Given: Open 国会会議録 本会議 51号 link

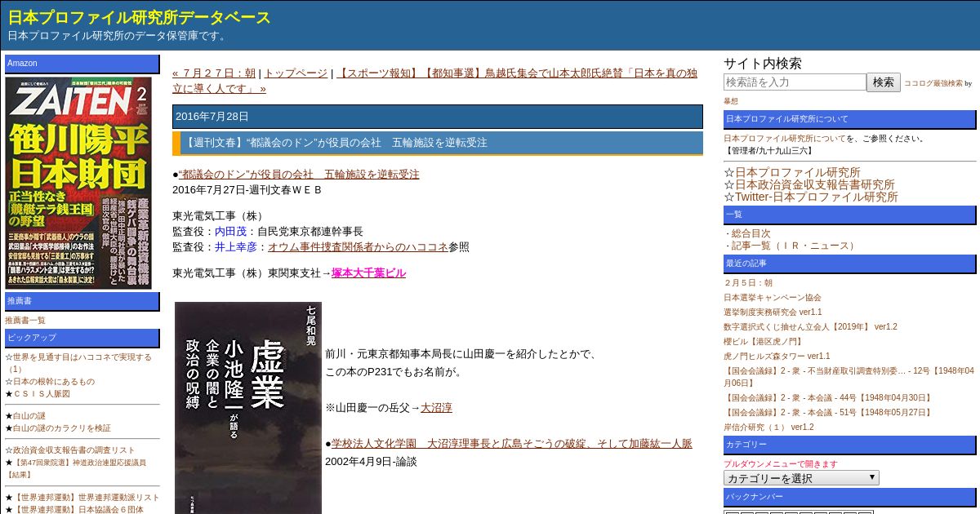Looking at the screenshot, I should coord(828,413).
